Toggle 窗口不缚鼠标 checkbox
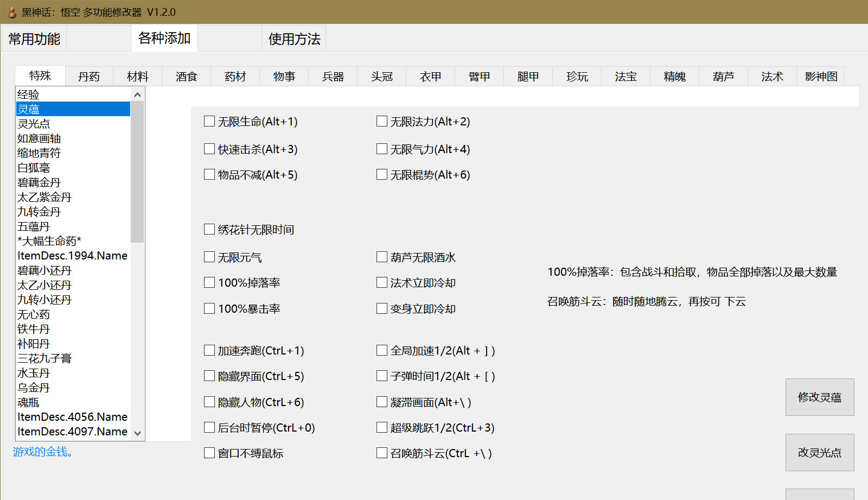The image size is (868, 500). pos(209,453)
